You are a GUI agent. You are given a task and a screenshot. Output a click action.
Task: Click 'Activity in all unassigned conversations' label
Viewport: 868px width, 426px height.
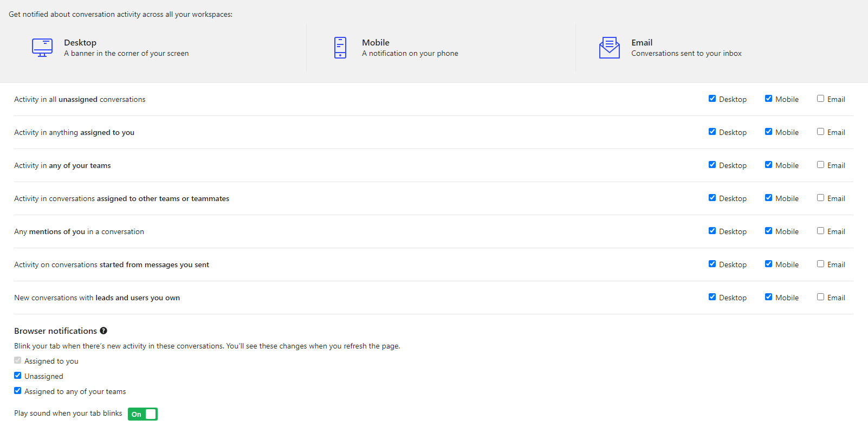pyautogui.click(x=80, y=99)
